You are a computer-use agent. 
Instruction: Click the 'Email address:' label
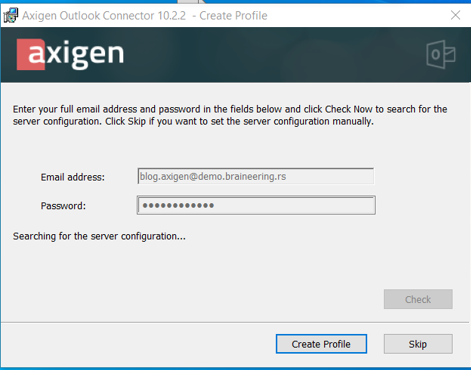coord(73,177)
